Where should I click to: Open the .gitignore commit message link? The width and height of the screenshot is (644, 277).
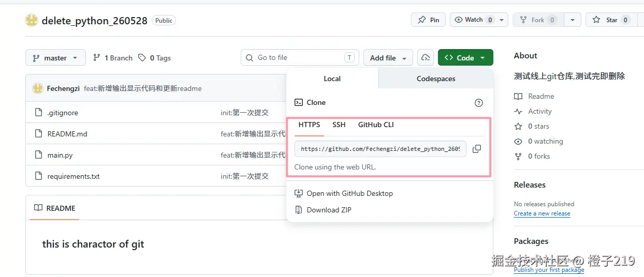click(245, 113)
